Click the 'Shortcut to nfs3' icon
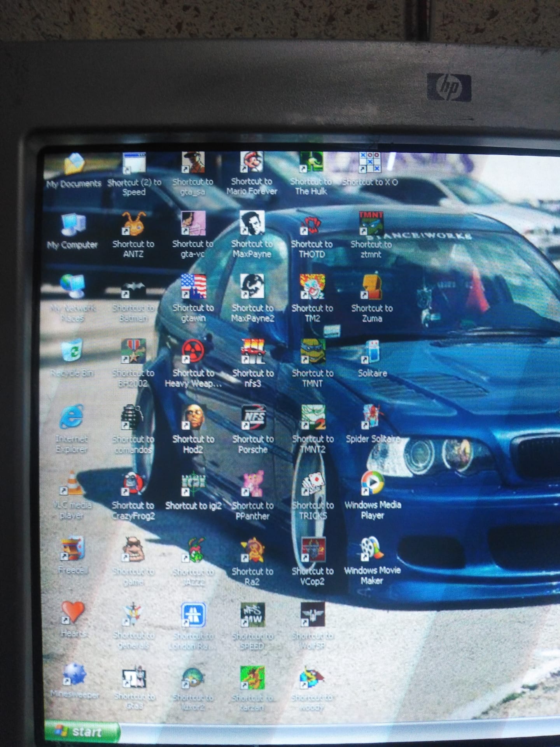This screenshot has width=560, height=747. tap(253, 351)
